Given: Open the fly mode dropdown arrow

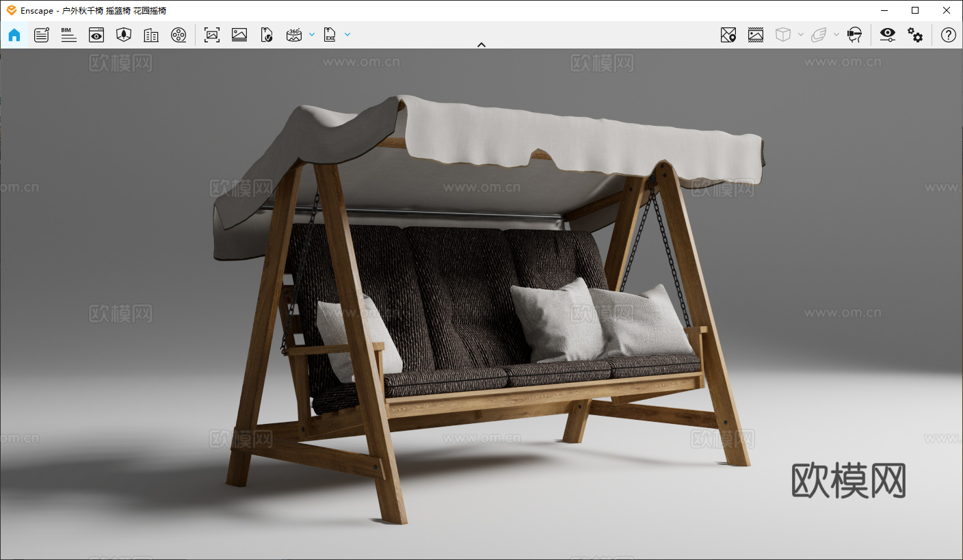Looking at the screenshot, I should pos(836,35).
